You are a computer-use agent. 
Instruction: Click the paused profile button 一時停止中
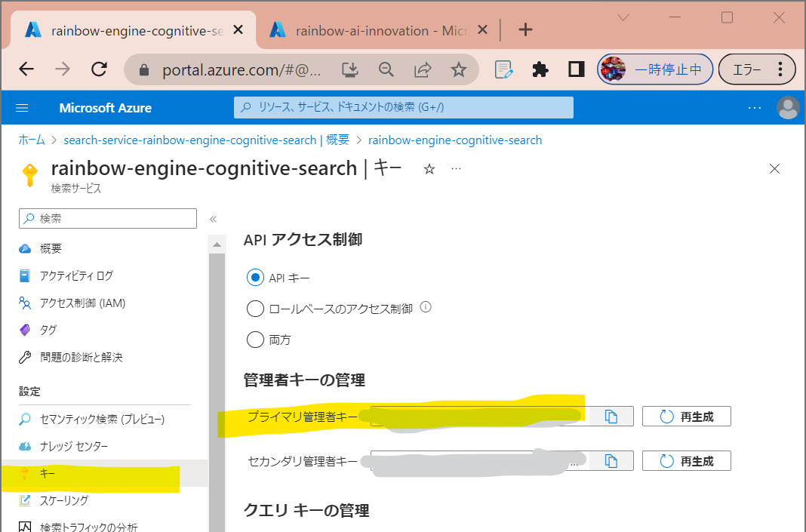point(655,69)
